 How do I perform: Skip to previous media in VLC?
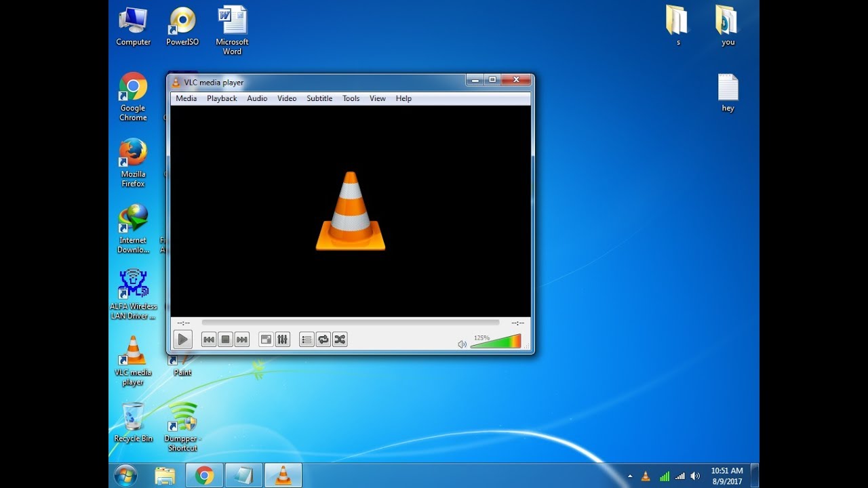point(209,340)
